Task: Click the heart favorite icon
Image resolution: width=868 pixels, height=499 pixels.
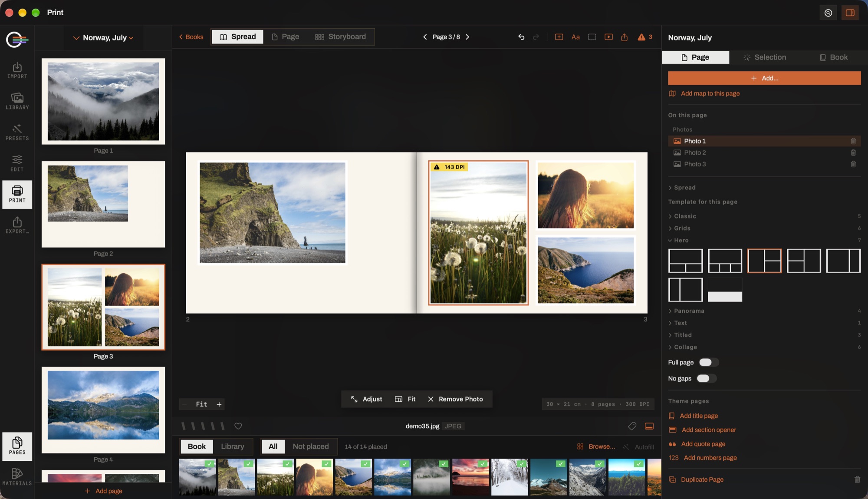Action: tap(238, 426)
